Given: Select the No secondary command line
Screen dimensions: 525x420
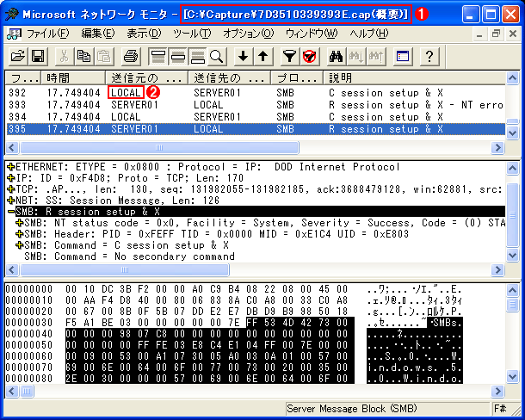Looking at the screenshot, I should pos(129,256).
